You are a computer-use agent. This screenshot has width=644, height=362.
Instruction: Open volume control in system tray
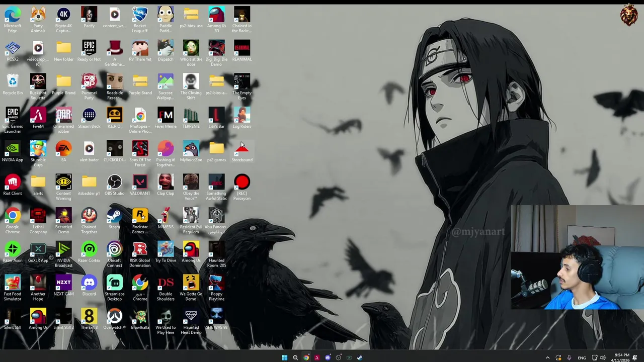603,357
